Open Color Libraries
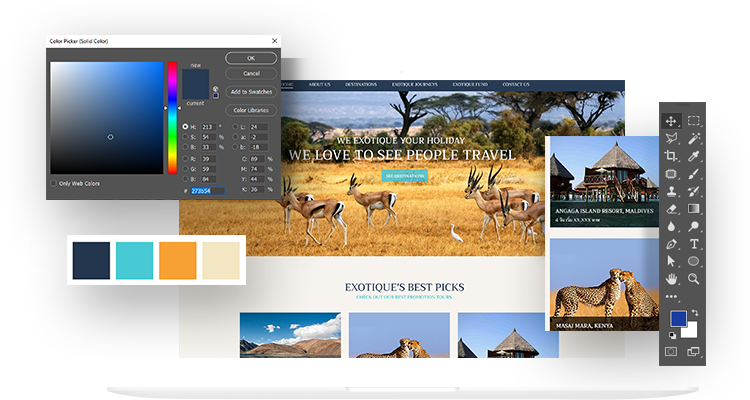Screen dimensions: 750x400 (x=251, y=110)
